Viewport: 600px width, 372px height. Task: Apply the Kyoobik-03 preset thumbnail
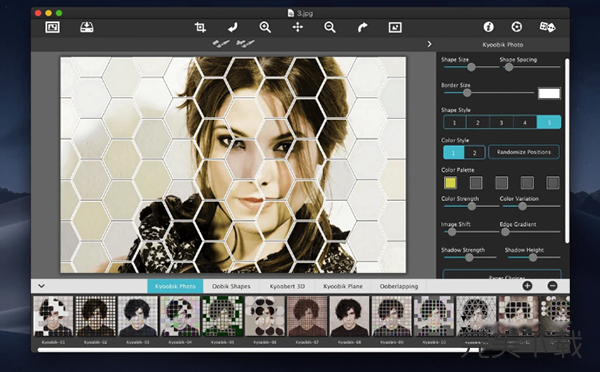tap(138, 316)
